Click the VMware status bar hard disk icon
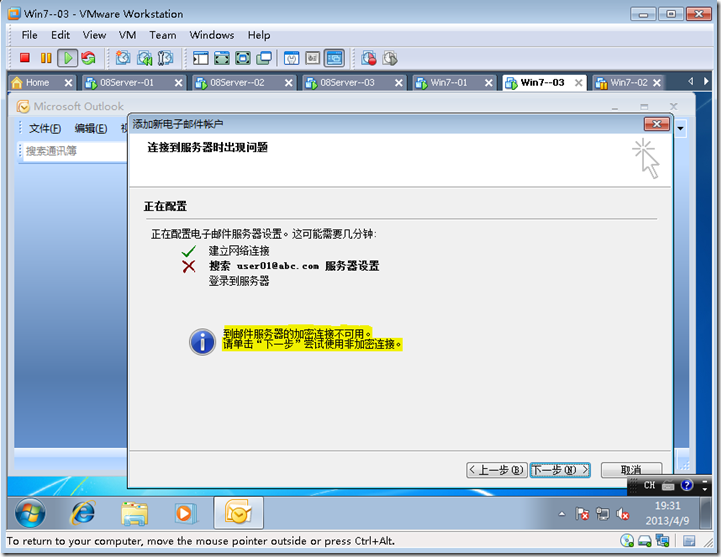The height and width of the screenshot is (557, 721). pyautogui.click(x=645, y=541)
